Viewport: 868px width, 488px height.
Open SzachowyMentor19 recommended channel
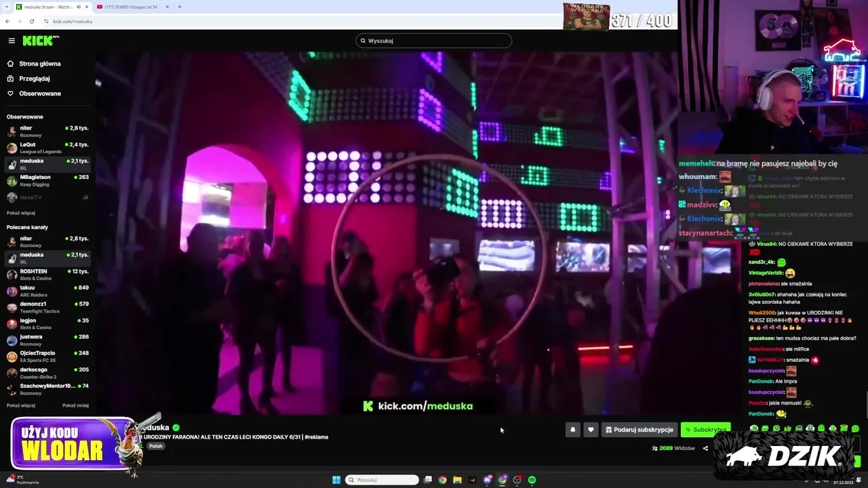(47, 388)
